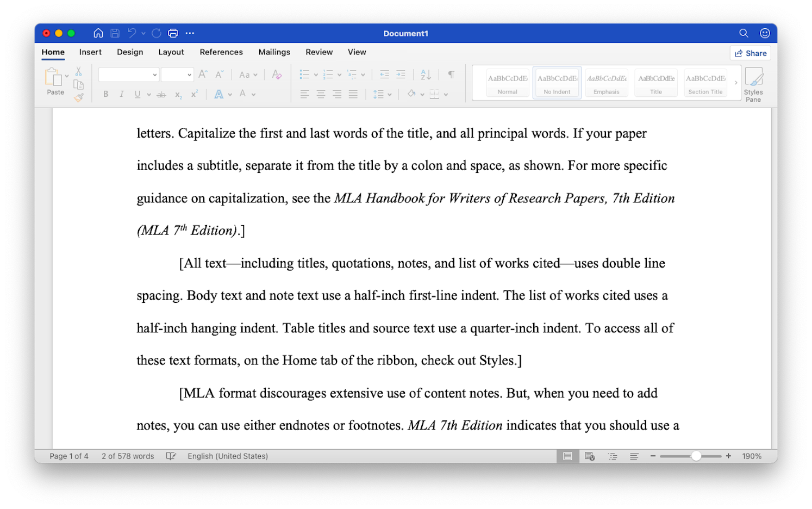812x509 pixels.
Task: Click the Copy icon
Action: pyautogui.click(x=79, y=85)
